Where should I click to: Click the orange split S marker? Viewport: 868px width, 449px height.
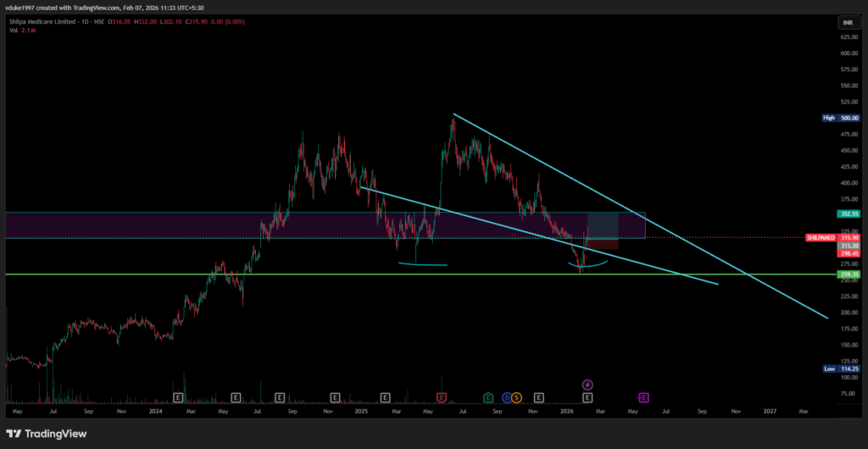pos(515,396)
